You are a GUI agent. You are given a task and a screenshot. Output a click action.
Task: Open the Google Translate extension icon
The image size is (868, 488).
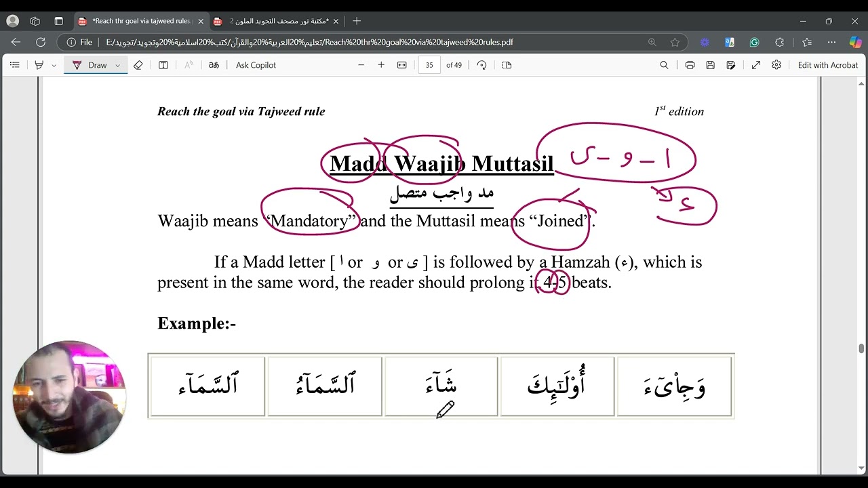pos(730,42)
